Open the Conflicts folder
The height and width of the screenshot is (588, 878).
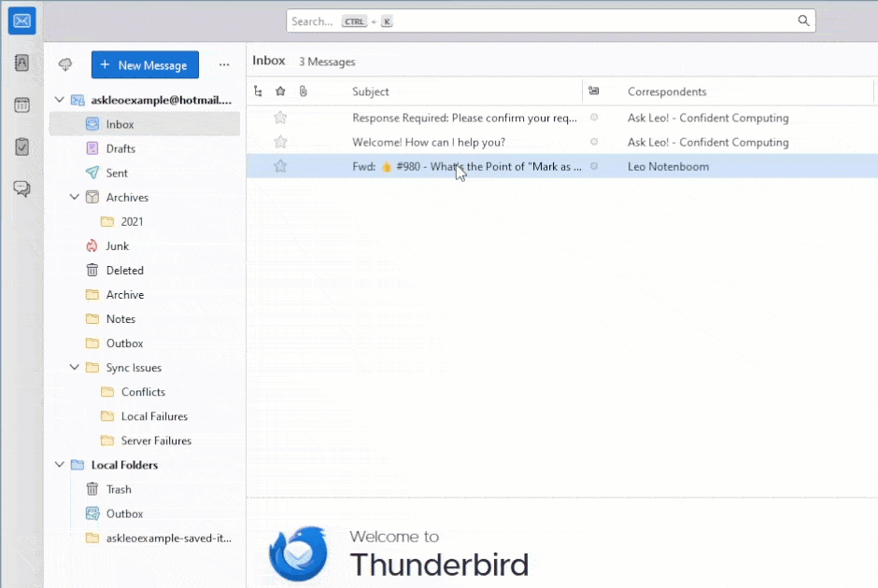click(x=145, y=392)
